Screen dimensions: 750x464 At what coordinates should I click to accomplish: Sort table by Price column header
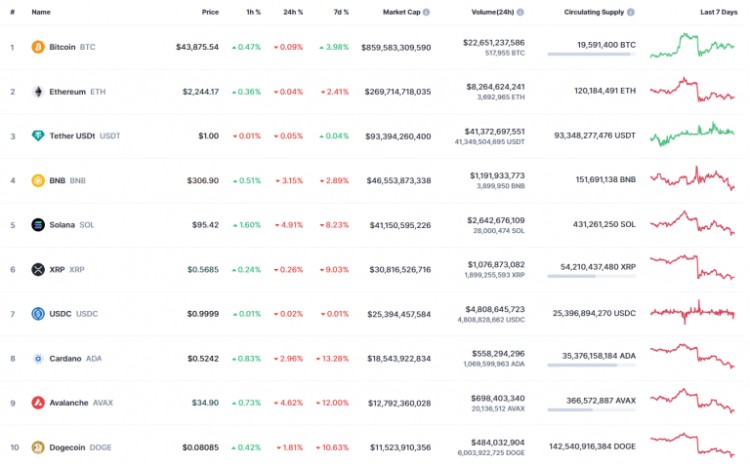209,12
